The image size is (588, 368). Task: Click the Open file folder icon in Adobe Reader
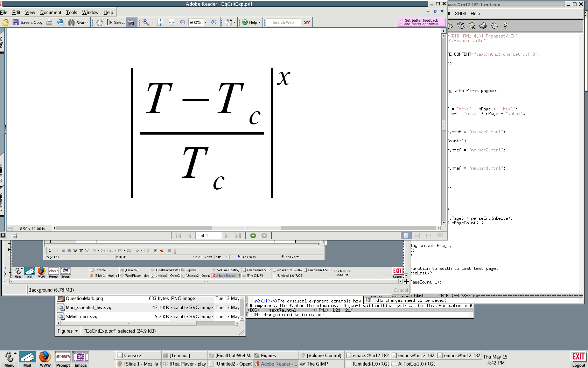pyautogui.click(x=5, y=22)
